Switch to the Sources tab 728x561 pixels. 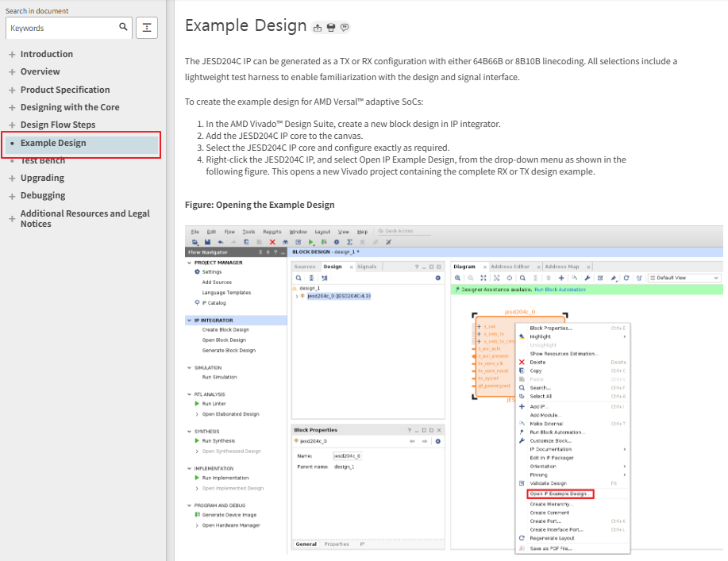(x=305, y=267)
